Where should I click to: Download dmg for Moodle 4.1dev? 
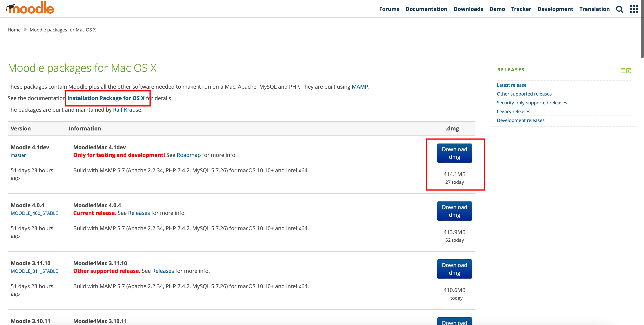454,153
